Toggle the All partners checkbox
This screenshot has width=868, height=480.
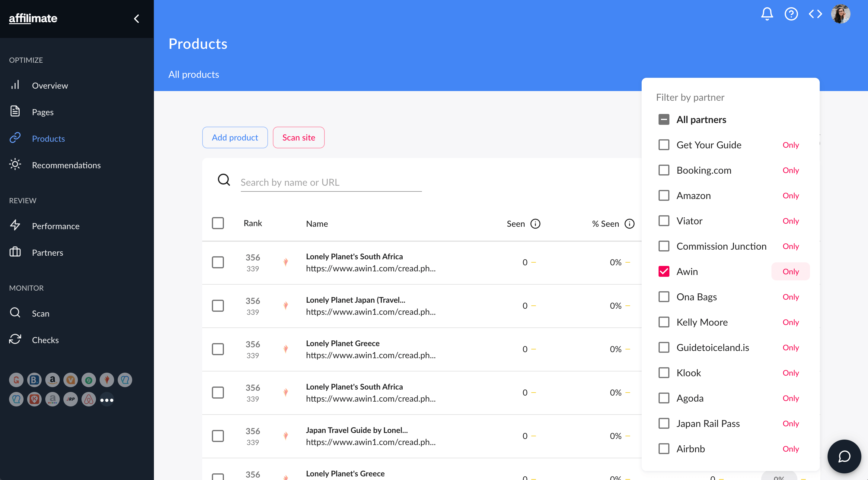pos(664,119)
